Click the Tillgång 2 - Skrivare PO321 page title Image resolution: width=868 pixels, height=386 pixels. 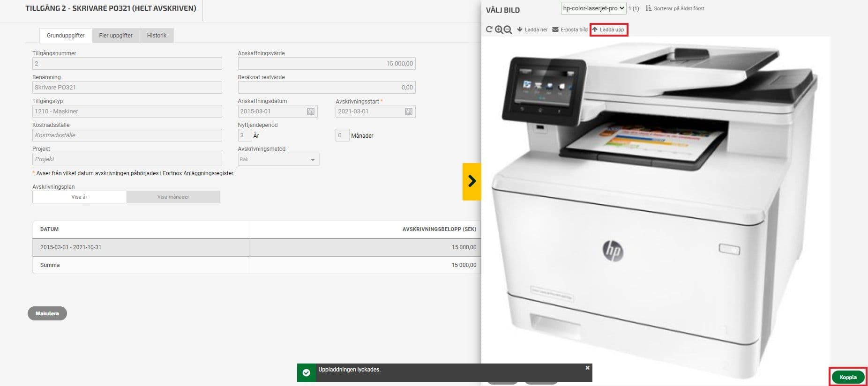coord(111,8)
